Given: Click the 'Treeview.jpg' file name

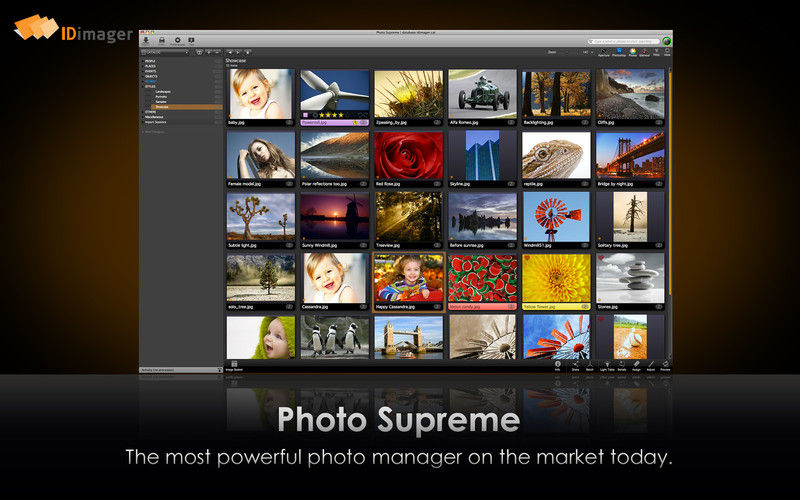Looking at the screenshot, I should click(x=388, y=245).
